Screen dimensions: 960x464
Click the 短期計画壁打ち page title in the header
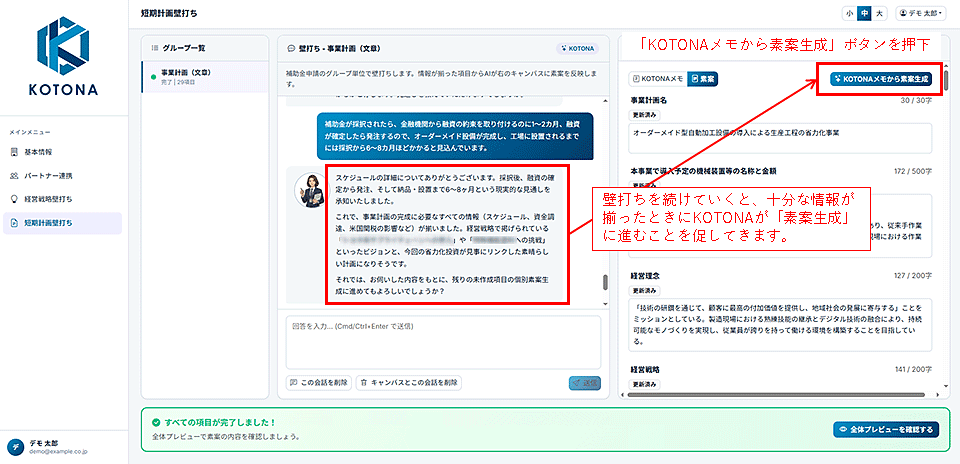tap(169, 13)
